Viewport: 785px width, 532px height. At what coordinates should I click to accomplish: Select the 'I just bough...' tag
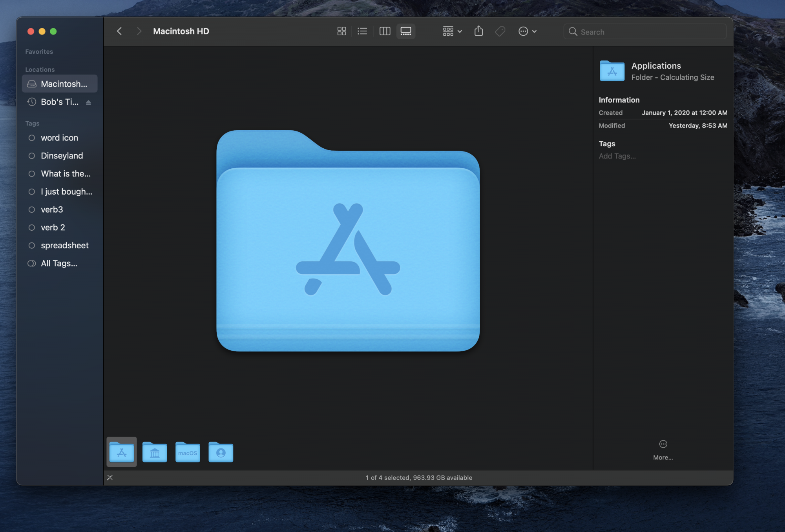pos(60,191)
